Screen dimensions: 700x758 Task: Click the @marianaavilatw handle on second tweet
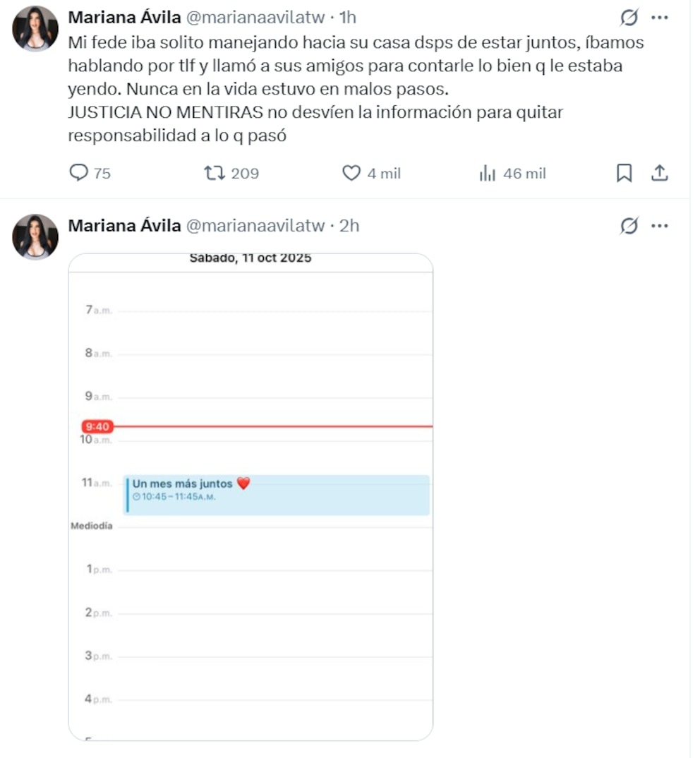255,226
